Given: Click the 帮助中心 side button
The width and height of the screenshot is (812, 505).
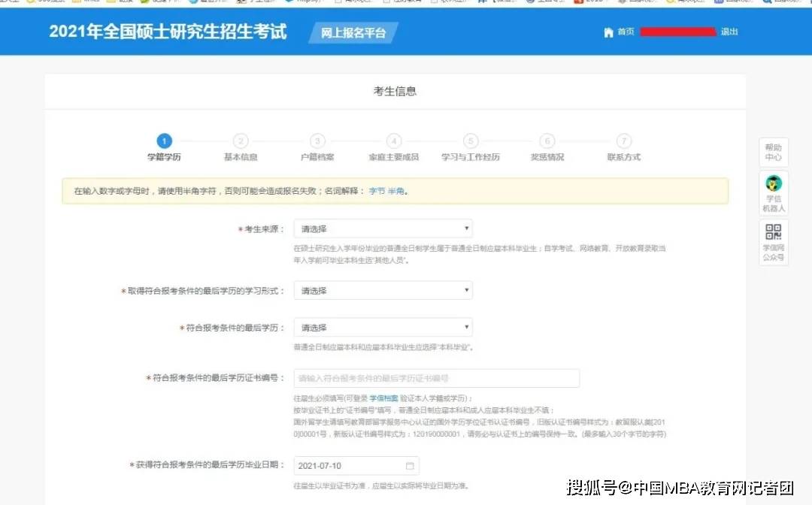Looking at the screenshot, I should pos(774,152).
